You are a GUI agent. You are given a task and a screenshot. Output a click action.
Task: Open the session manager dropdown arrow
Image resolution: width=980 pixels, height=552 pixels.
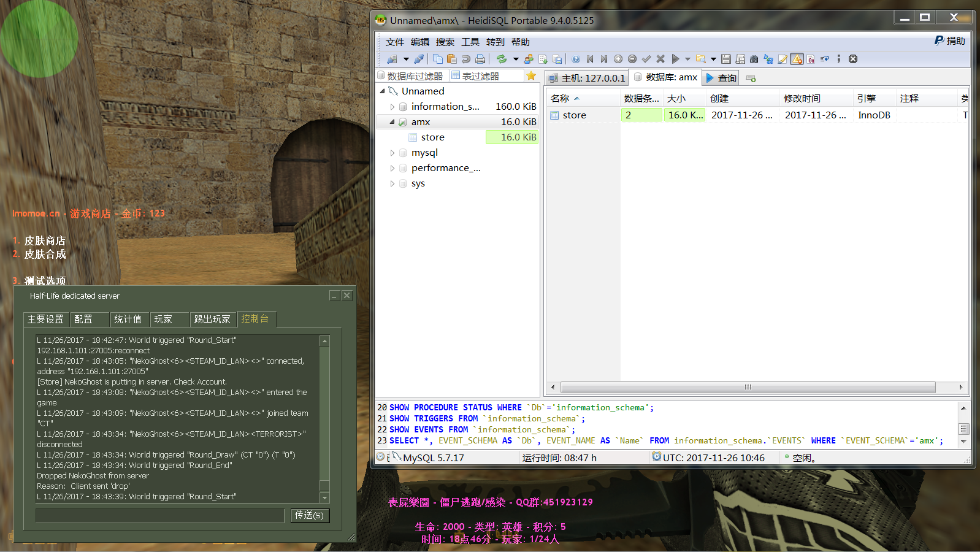[x=406, y=59]
